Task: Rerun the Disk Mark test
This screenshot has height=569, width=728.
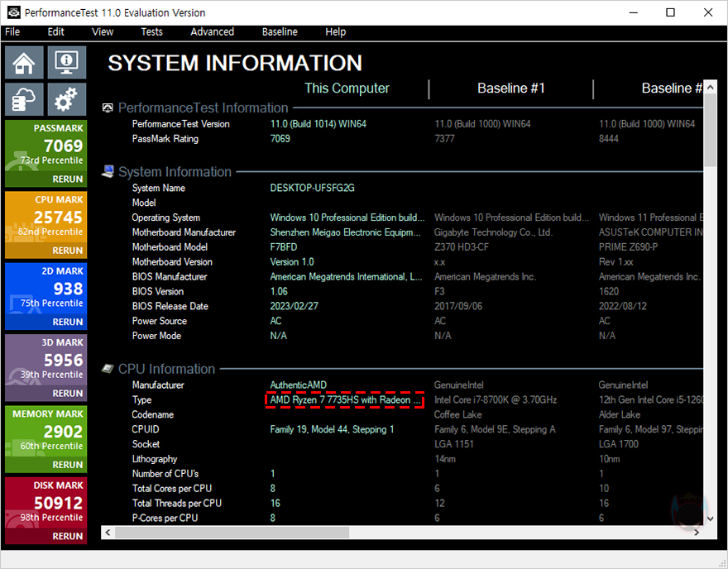Action: pyautogui.click(x=67, y=537)
